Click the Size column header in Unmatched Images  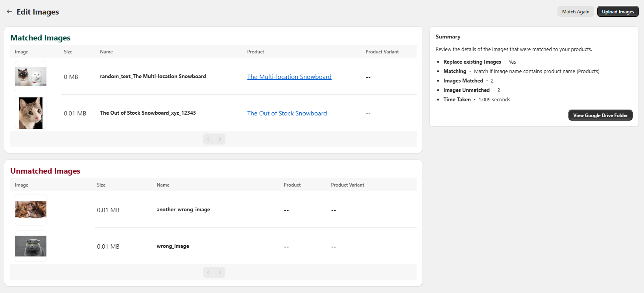pyautogui.click(x=101, y=185)
